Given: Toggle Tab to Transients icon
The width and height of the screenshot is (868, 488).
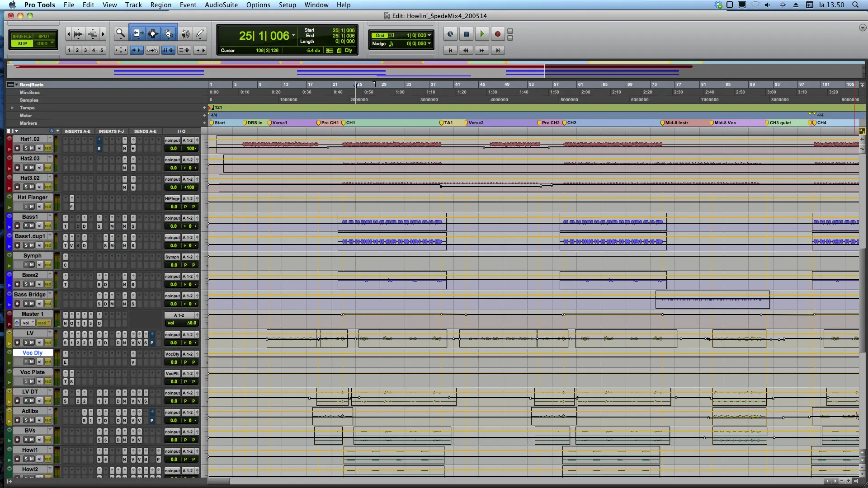Looking at the screenshot, I should 137,50.
